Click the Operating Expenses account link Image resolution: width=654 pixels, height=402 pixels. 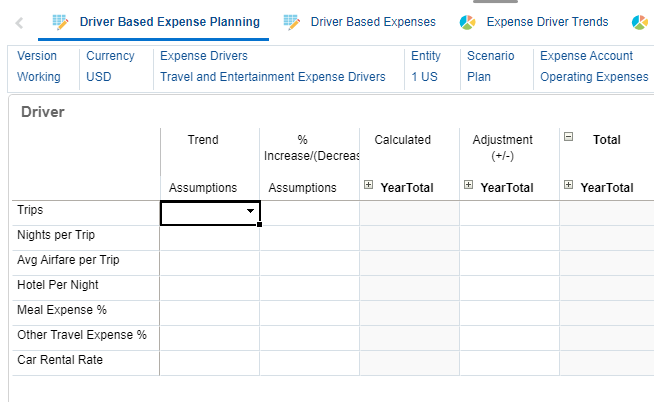593,77
